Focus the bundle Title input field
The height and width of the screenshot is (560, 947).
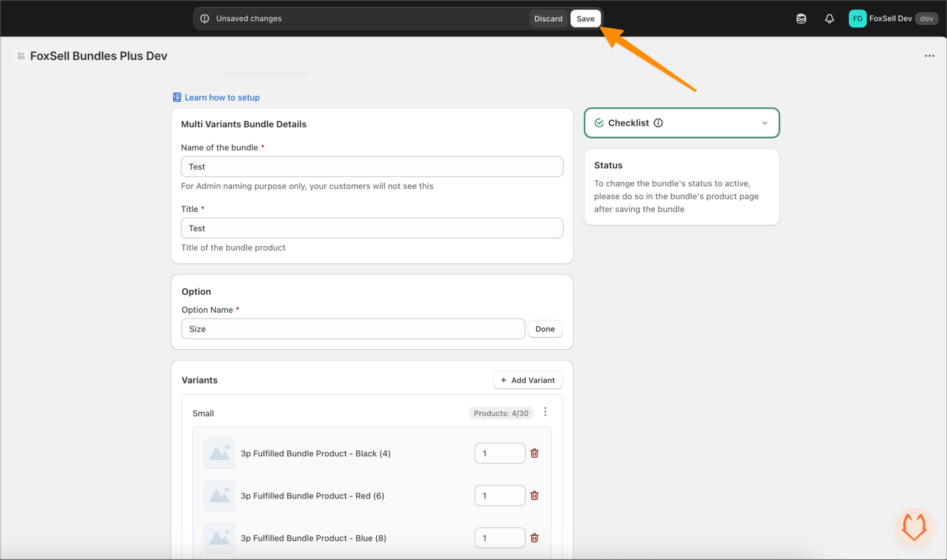[x=372, y=228]
